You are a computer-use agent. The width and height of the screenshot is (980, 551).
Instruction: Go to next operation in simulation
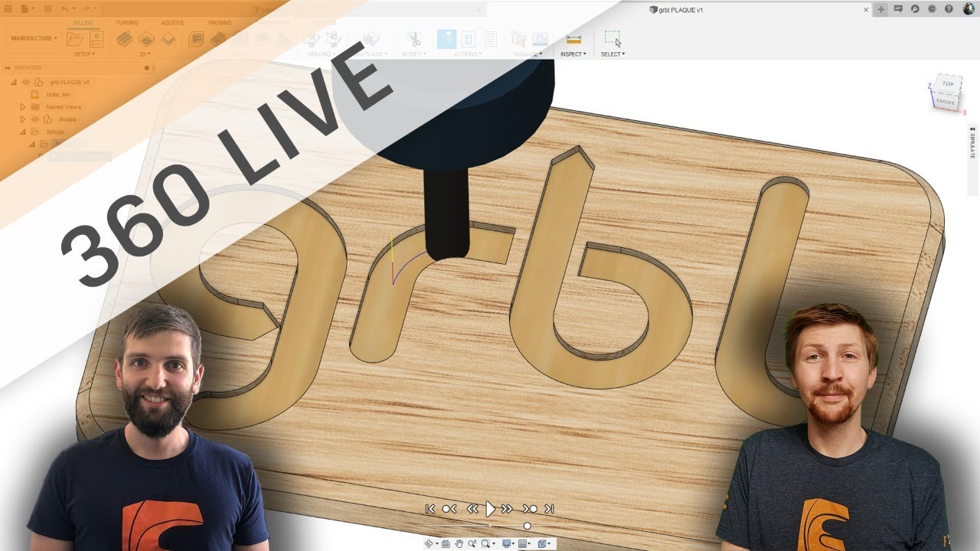point(530,509)
